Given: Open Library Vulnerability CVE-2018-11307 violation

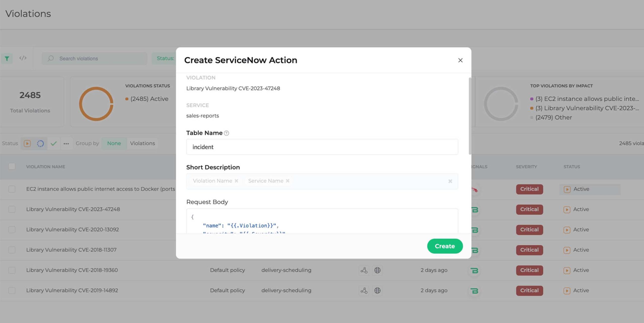Looking at the screenshot, I should (71, 250).
